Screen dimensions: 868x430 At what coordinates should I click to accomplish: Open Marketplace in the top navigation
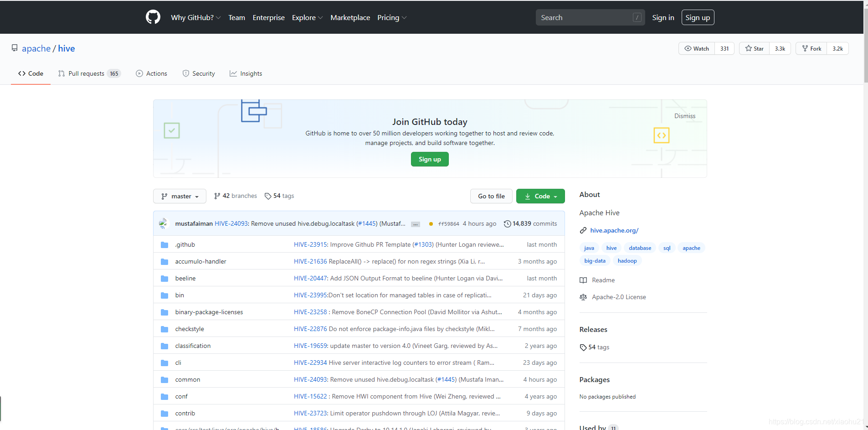[350, 17]
